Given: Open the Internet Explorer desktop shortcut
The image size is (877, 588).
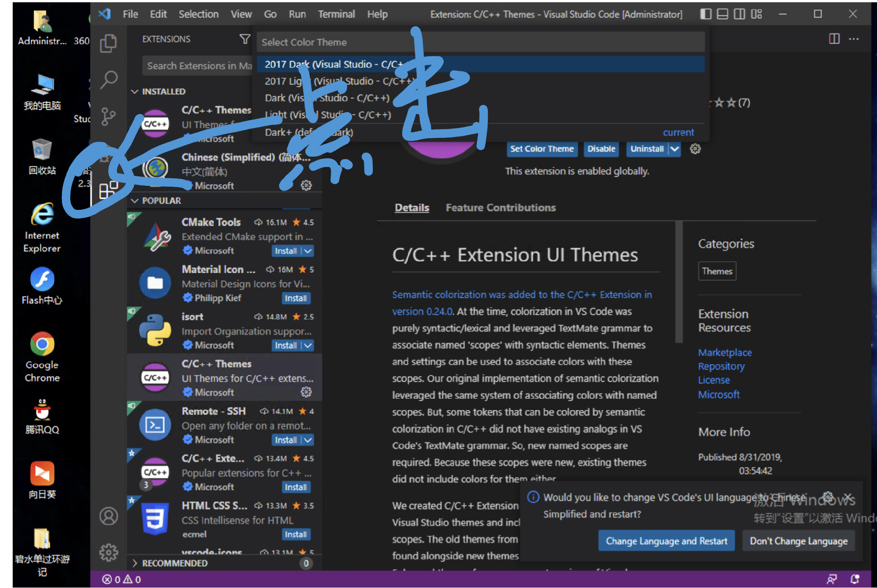Looking at the screenshot, I should click(42, 227).
